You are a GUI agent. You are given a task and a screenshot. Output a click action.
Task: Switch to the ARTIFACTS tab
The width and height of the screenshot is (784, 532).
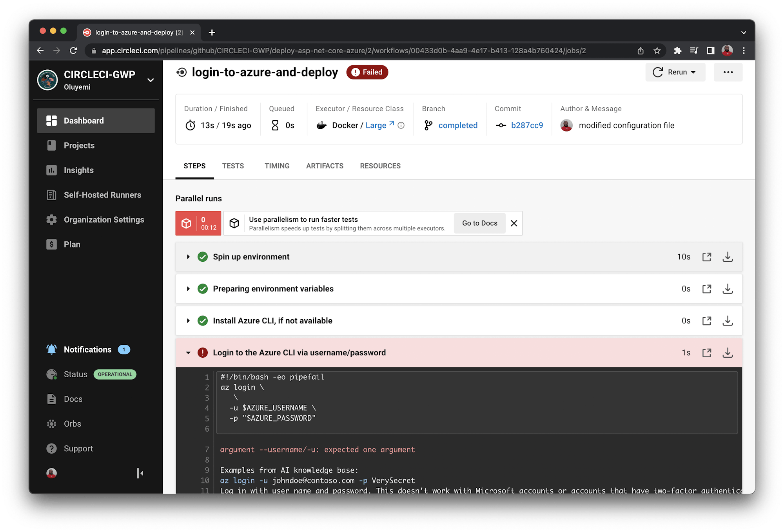click(x=325, y=166)
